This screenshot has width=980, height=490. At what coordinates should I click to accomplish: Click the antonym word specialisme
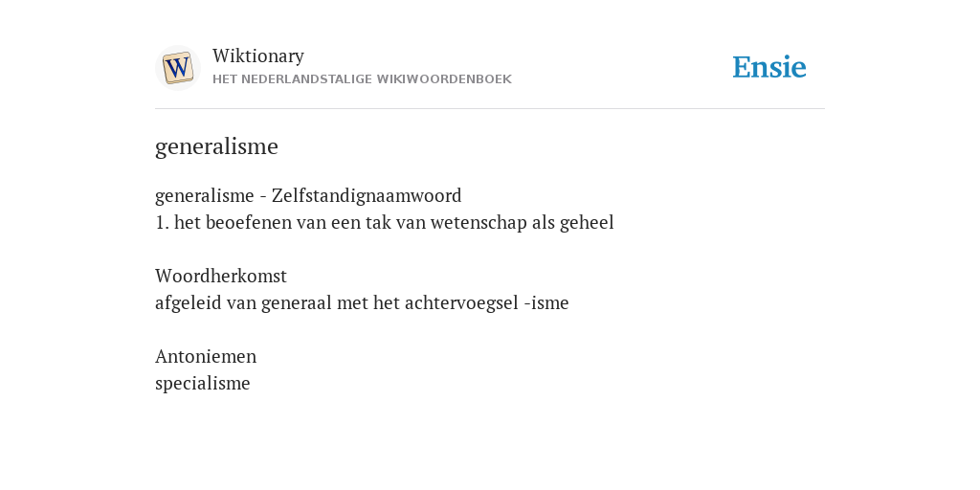203,384
